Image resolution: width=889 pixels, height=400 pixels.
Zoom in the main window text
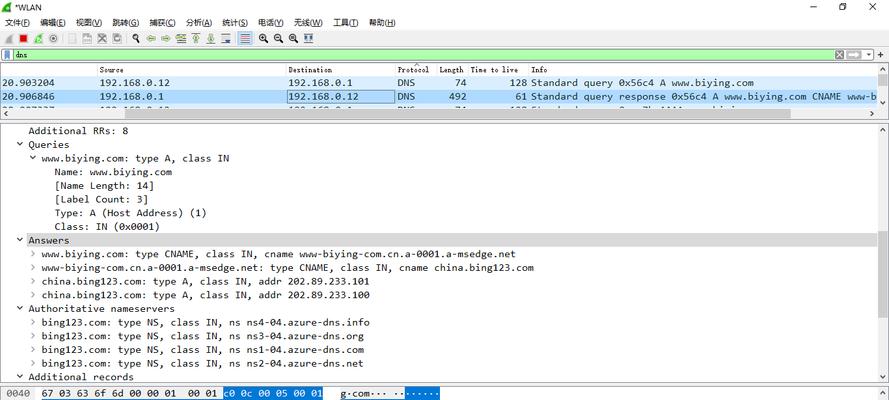pos(263,39)
